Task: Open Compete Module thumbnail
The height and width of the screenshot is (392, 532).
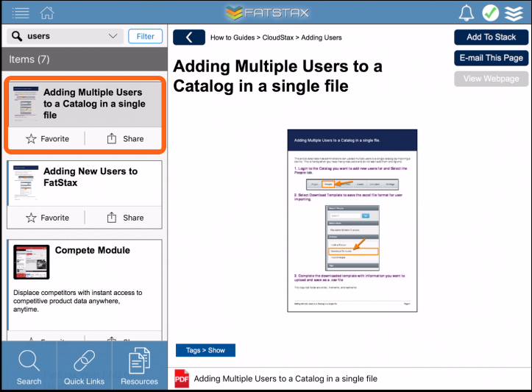Action: [31, 262]
